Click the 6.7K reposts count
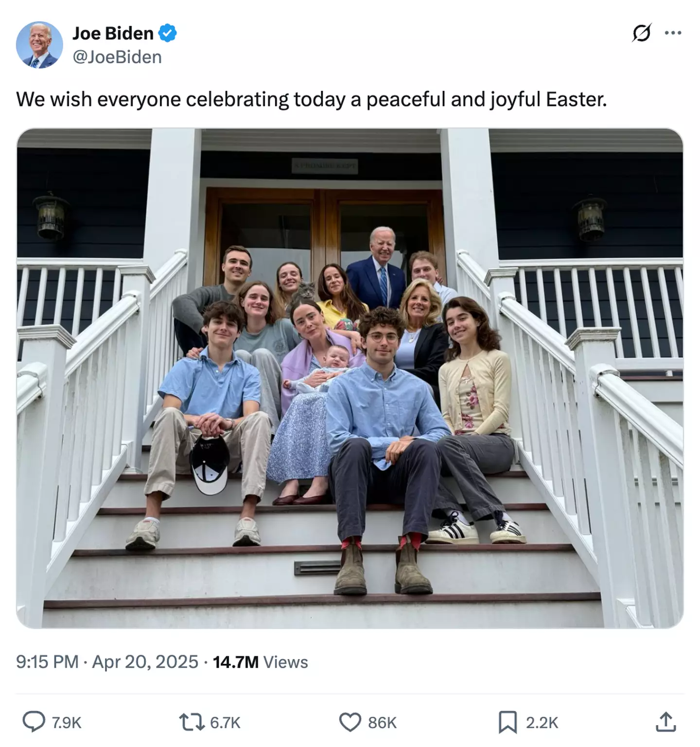This screenshot has height=747, width=700. [x=225, y=723]
